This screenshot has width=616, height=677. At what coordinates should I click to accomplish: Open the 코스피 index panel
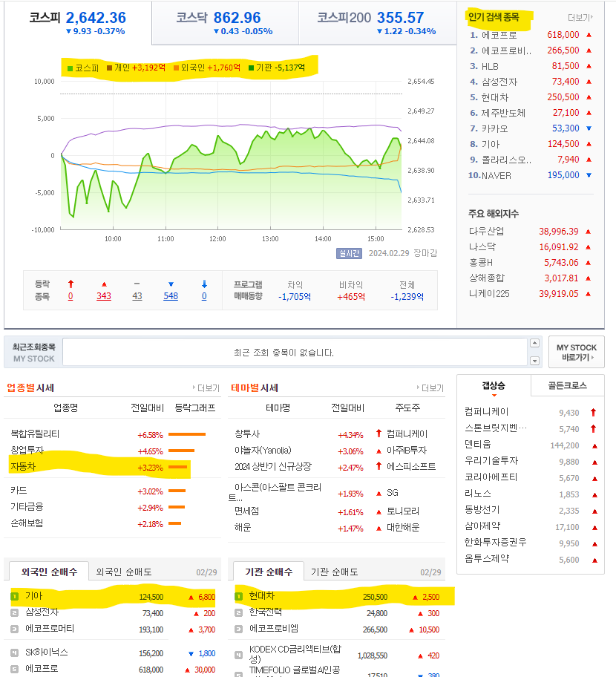tap(78, 23)
